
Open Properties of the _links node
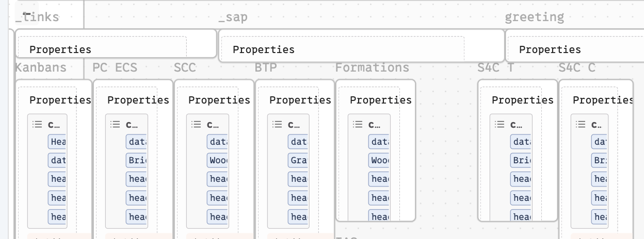coord(60,49)
